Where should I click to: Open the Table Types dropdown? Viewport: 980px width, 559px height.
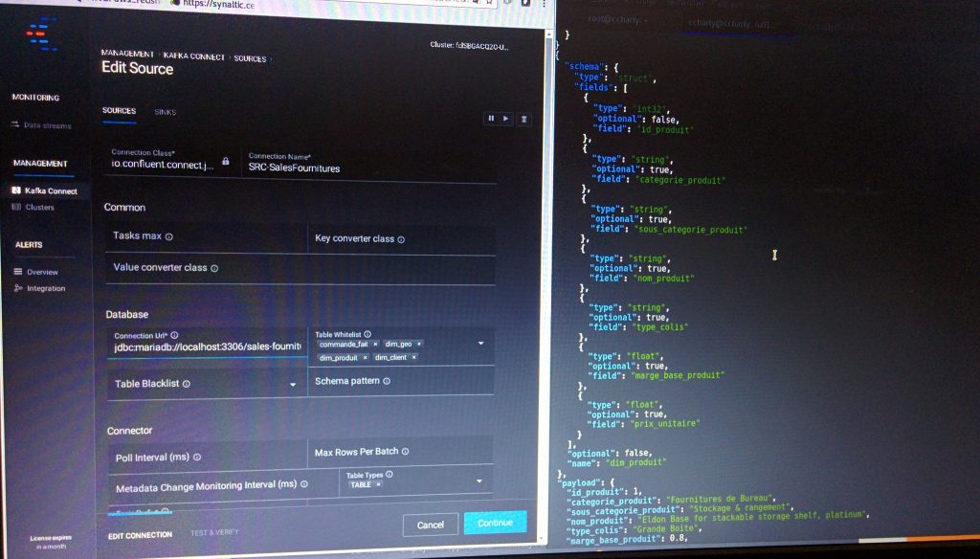click(479, 481)
